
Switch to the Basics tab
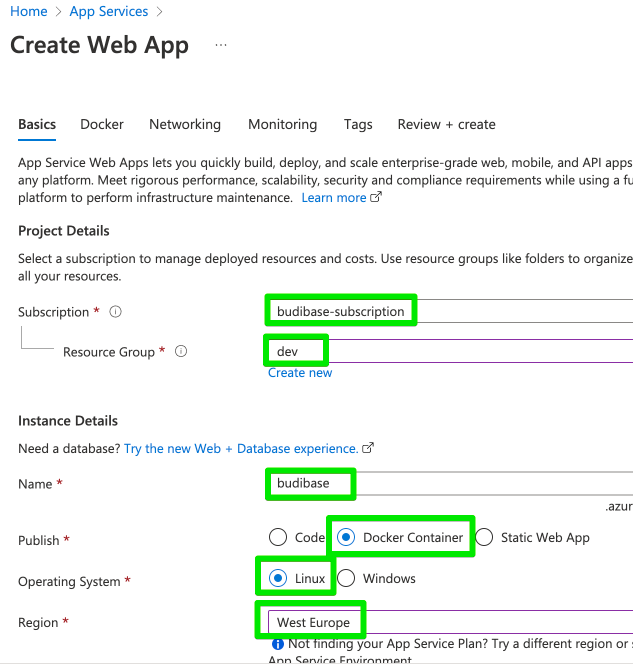tap(37, 124)
